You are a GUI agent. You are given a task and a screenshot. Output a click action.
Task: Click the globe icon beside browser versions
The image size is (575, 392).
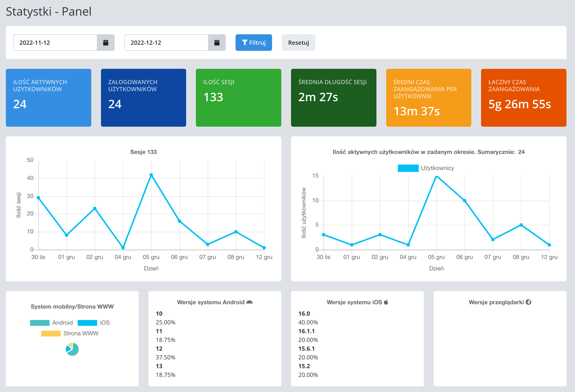pyautogui.click(x=529, y=302)
